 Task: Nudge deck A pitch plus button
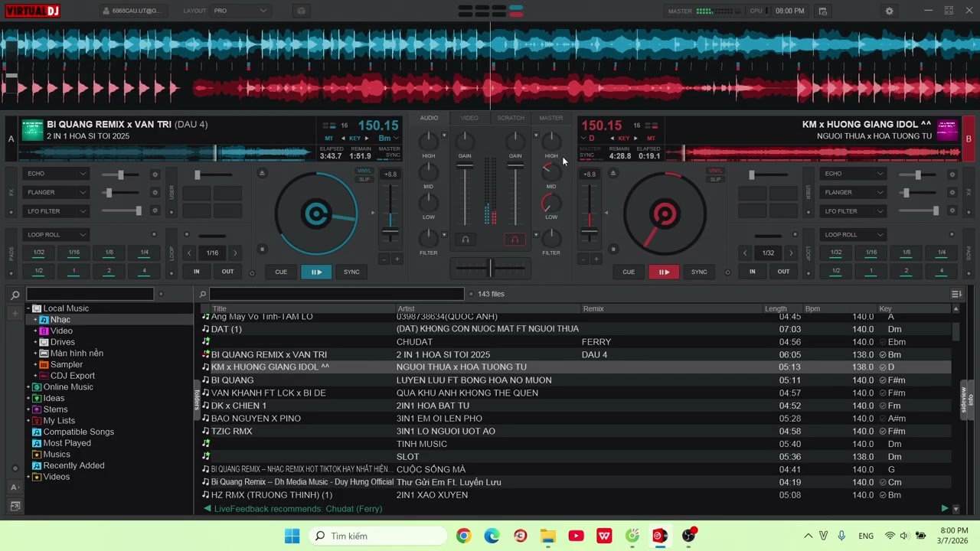pos(397,259)
